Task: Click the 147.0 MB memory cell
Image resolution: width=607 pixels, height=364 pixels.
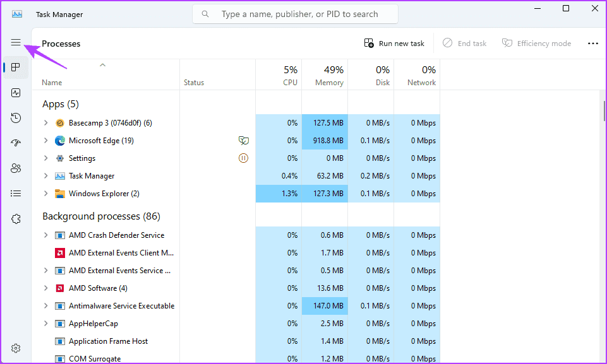Action: pos(325,306)
